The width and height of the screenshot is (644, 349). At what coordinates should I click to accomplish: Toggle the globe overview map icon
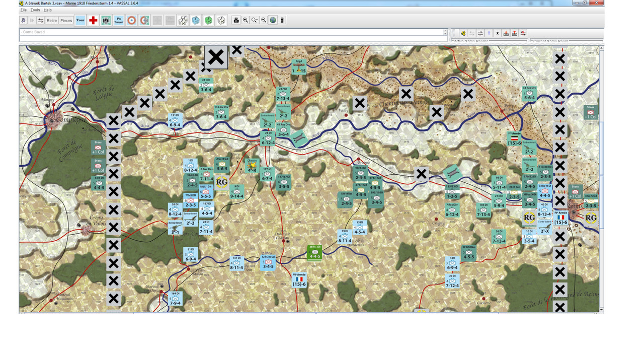(x=273, y=20)
